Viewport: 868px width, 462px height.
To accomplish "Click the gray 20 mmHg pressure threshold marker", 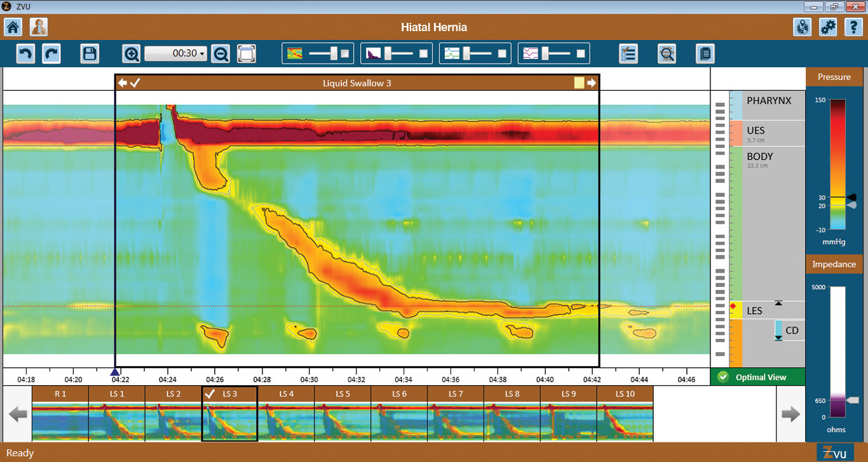I will pyautogui.click(x=851, y=205).
